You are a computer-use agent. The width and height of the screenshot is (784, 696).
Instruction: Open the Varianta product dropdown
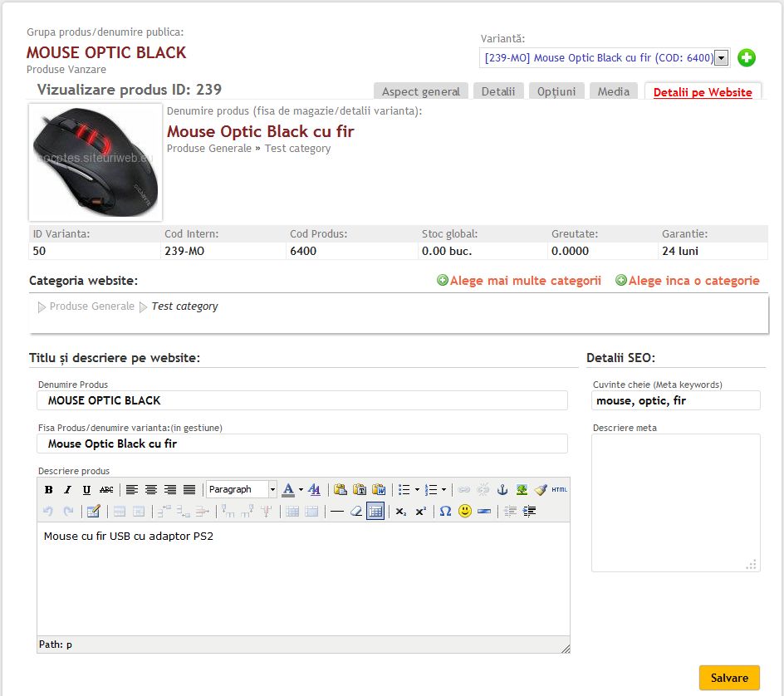coord(721,58)
